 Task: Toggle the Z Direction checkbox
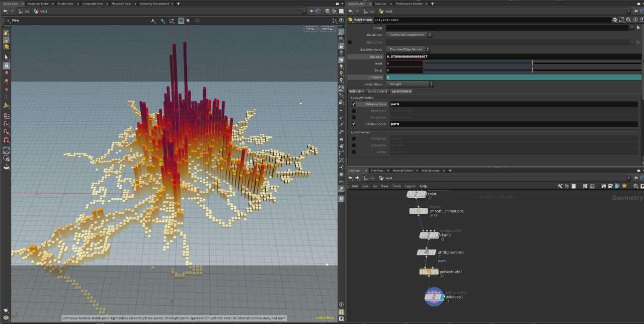(x=354, y=145)
